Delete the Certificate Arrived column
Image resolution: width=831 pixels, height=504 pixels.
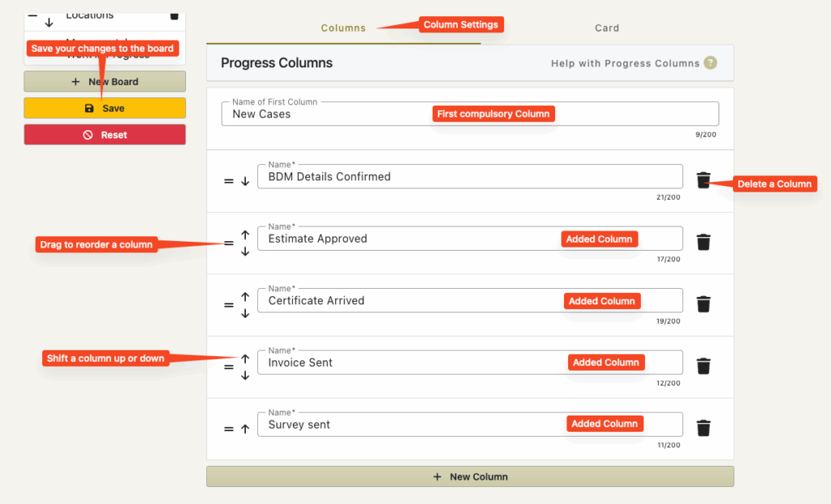pyautogui.click(x=704, y=304)
